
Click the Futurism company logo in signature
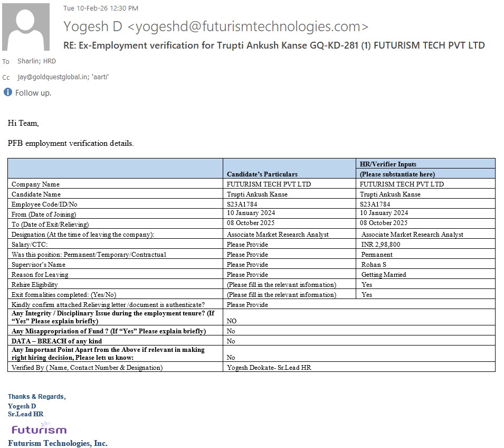(39, 428)
